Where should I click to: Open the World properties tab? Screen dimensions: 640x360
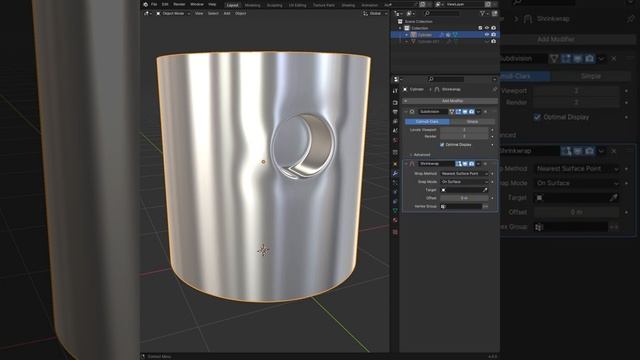click(395, 140)
